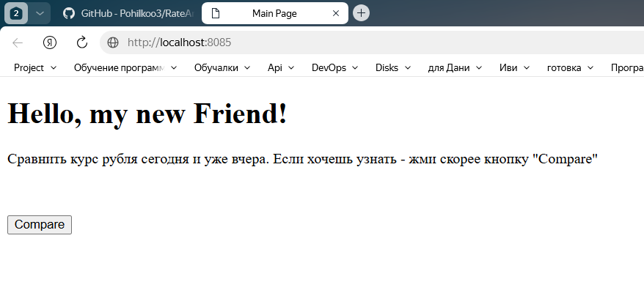Image resolution: width=644 pixels, height=293 pixels.
Task: Expand the Иви bookmarks folder
Action: [514, 67]
